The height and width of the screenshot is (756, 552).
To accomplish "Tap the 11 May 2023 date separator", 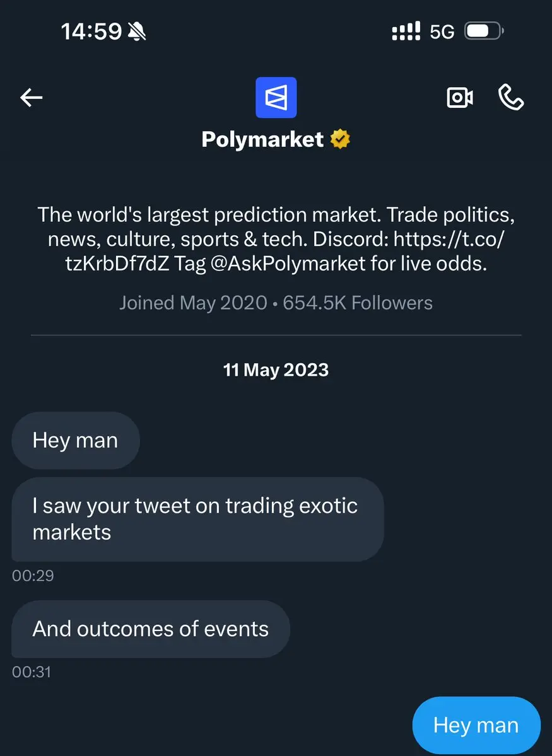I will [x=276, y=369].
